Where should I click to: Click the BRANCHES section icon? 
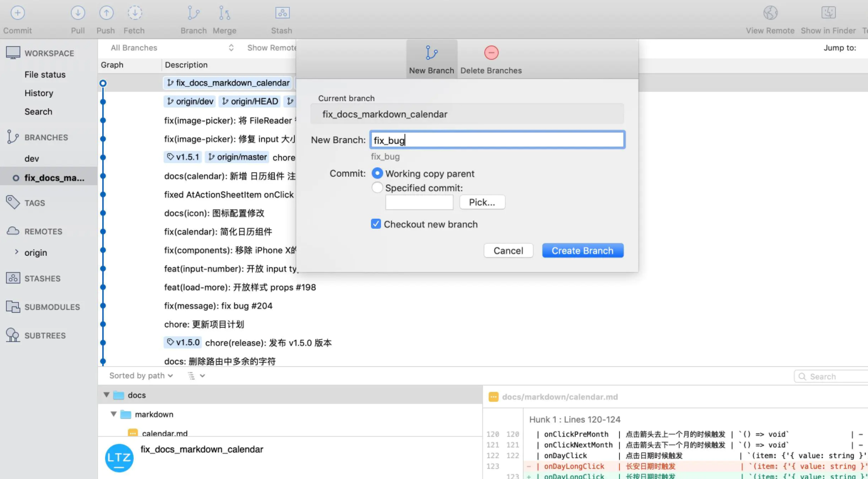tap(13, 137)
